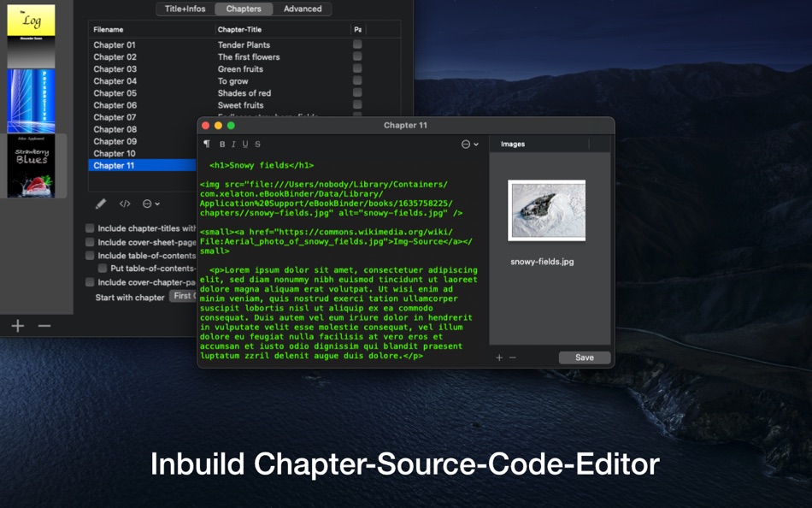Viewport: 812px width, 508px height.
Task: Tick the checkbox for Chapter 02 row
Action: point(357,56)
